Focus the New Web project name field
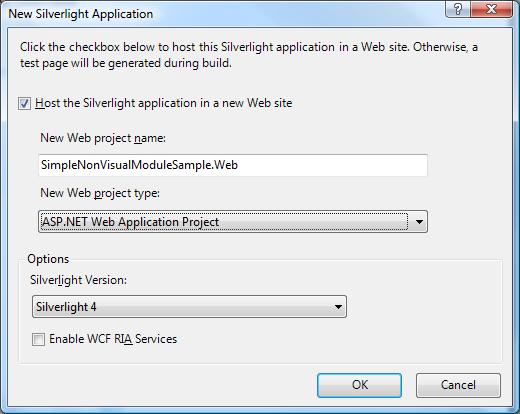 coord(233,165)
